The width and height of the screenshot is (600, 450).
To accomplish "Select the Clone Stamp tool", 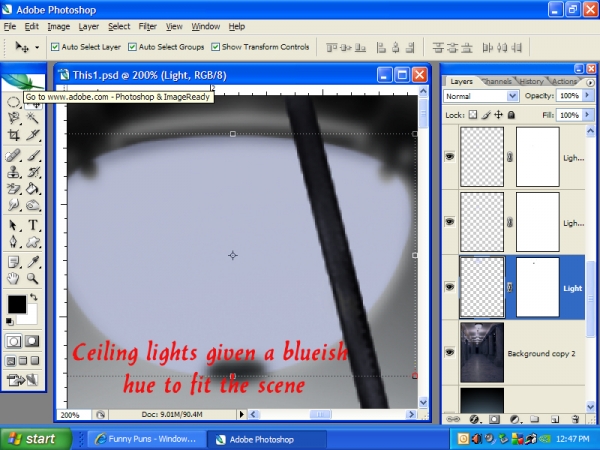I will click(x=13, y=172).
